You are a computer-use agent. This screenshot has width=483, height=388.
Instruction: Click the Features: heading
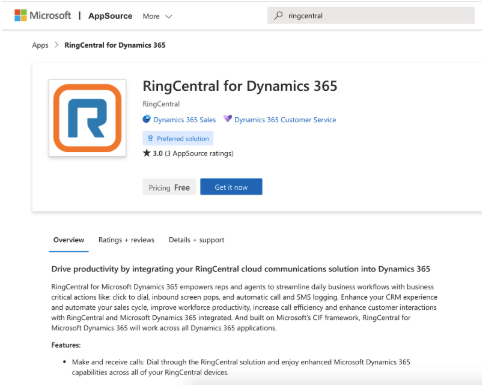tap(66, 345)
